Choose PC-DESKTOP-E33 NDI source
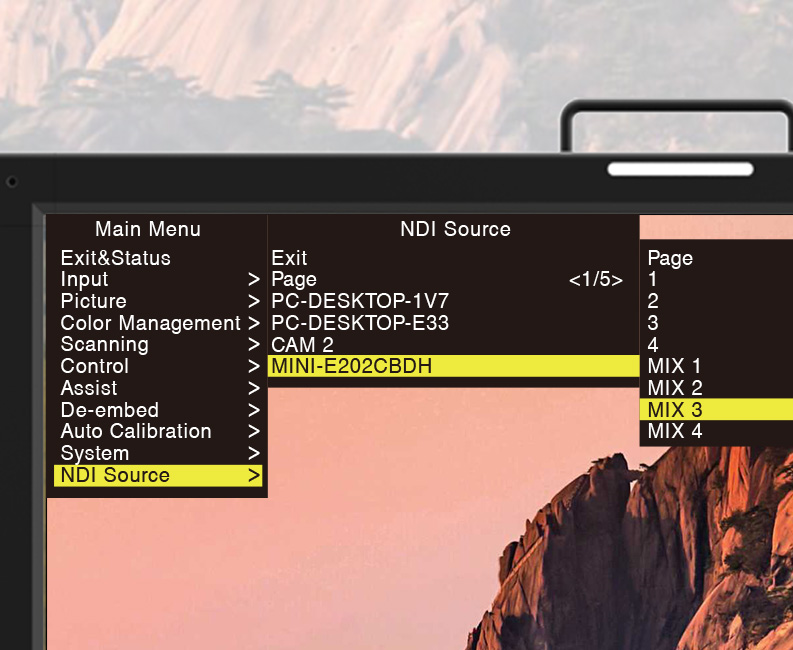The width and height of the screenshot is (793, 650). click(x=360, y=323)
